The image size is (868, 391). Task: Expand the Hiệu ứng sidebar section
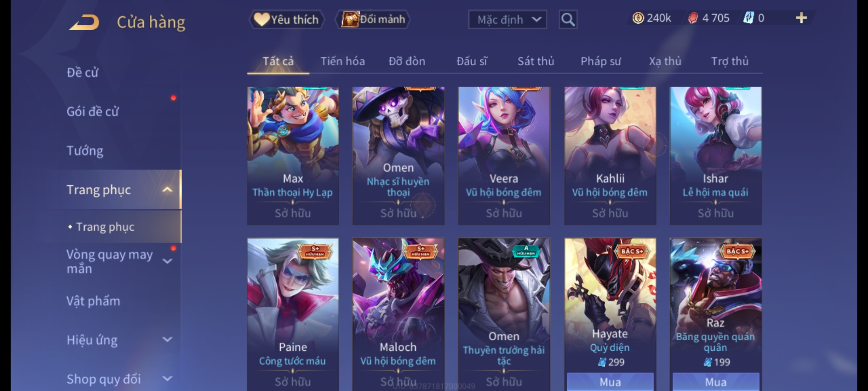click(167, 340)
